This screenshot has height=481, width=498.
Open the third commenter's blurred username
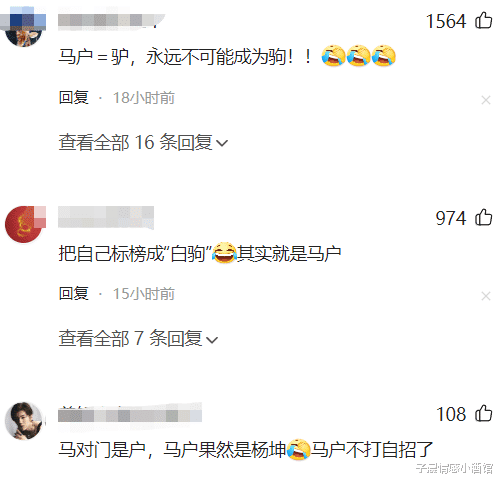click(130, 413)
